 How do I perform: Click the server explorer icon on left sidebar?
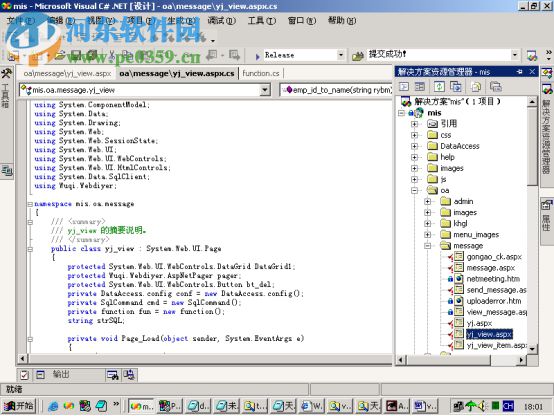pos(7,171)
